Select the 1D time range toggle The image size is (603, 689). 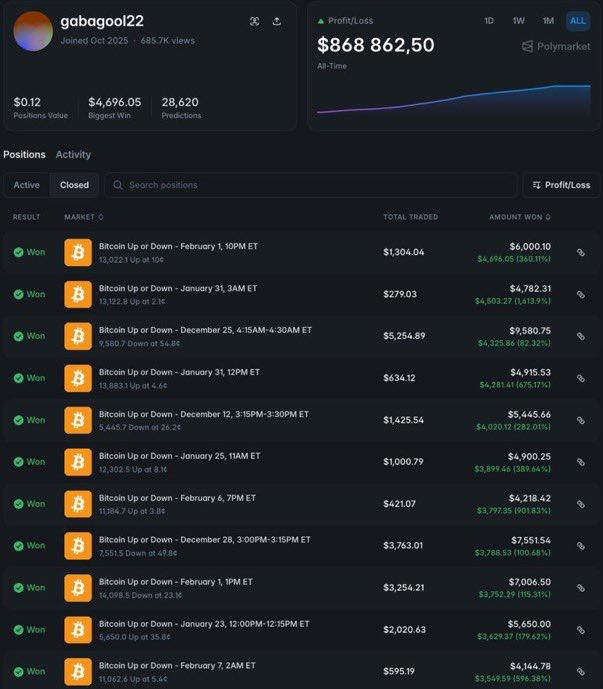coord(489,21)
